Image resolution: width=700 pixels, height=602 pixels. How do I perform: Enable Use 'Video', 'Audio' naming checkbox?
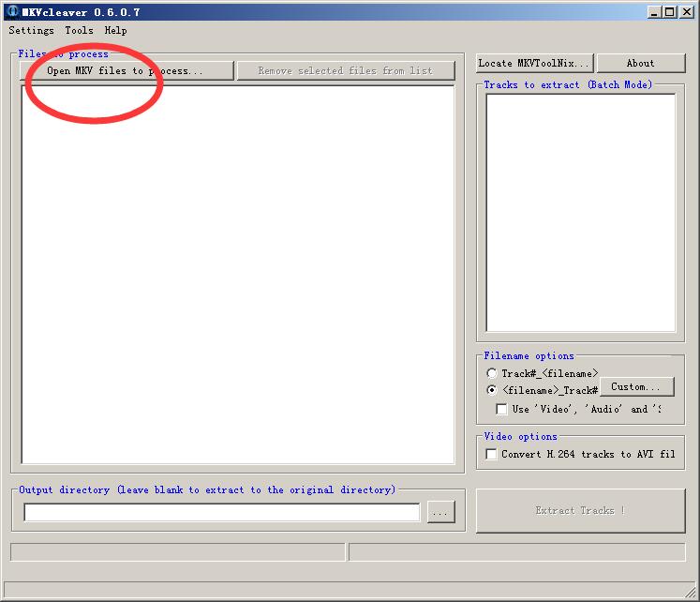501,409
